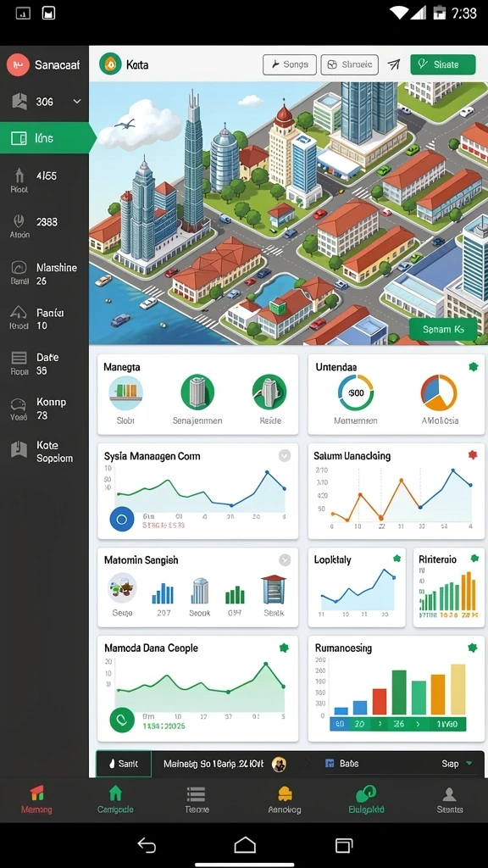The height and width of the screenshot is (868, 488).
Task: Open the Mamamren $00 donut chart icon
Action: (x=356, y=392)
